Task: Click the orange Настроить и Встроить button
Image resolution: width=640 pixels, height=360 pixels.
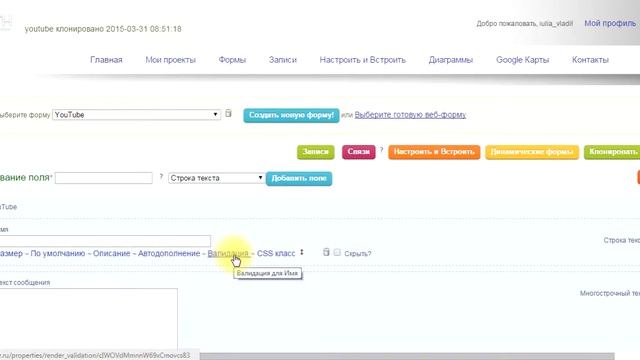Action: click(x=434, y=152)
